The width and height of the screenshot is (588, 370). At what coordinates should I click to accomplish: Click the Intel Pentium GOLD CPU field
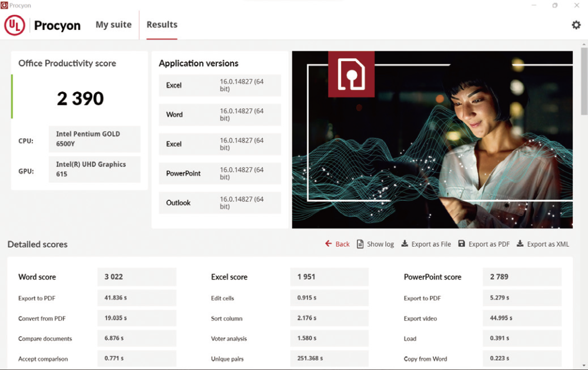(x=94, y=139)
